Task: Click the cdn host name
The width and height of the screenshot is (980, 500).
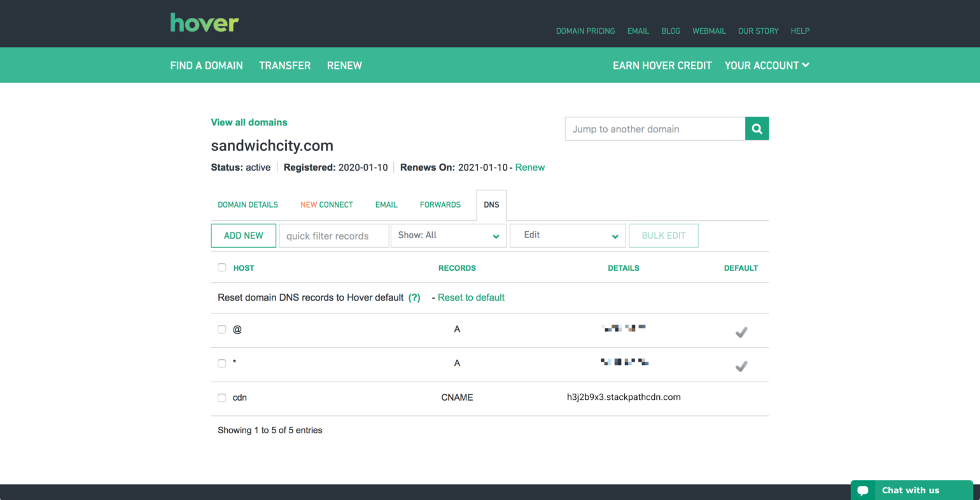Action: pos(239,397)
